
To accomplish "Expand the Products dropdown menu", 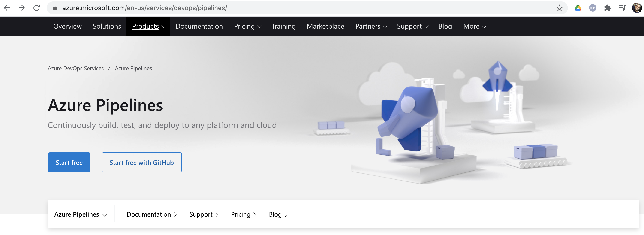I will (x=148, y=26).
